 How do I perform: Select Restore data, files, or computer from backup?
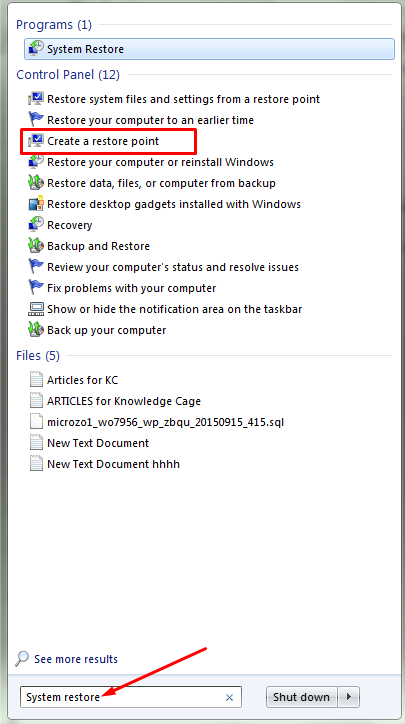(x=161, y=183)
